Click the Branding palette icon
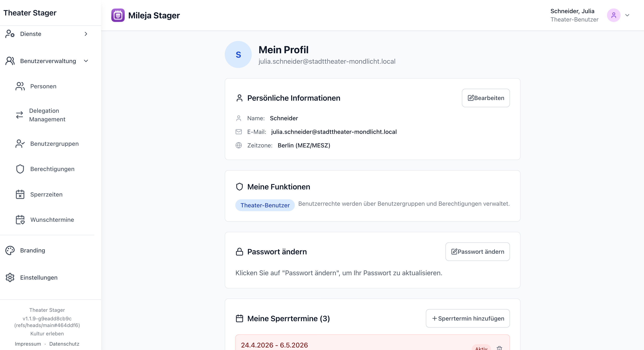This screenshot has width=644, height=350. [x=10, y=250]
